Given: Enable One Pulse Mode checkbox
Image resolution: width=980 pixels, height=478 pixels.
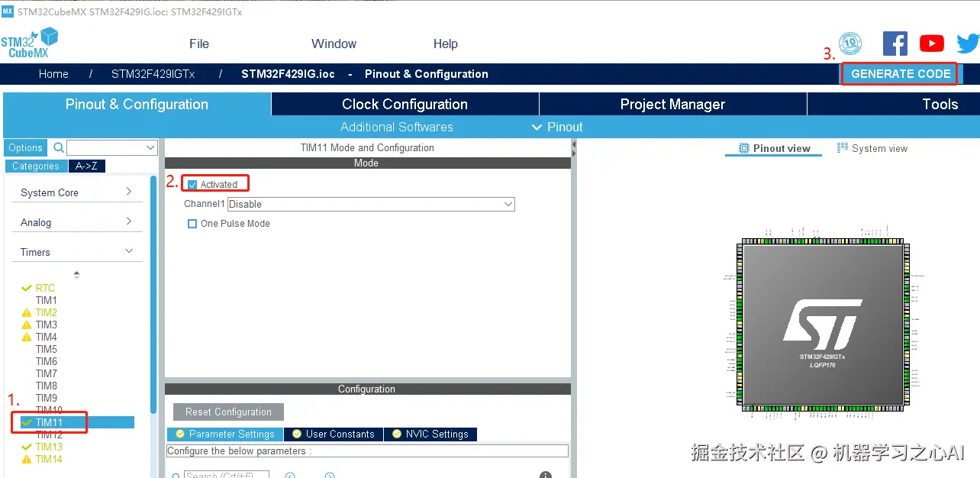Looking at the screenshot, I should (192, 224).
